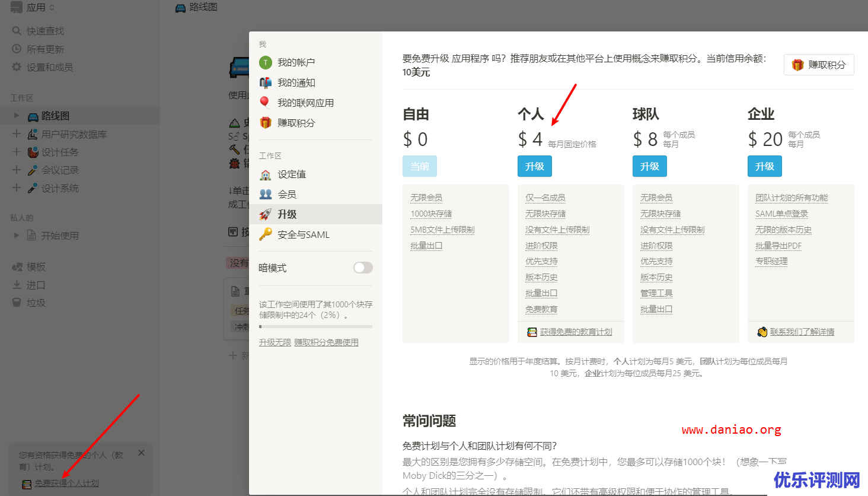Click the 会议记录 pencil icon
The image size is (868, 496).
point(33,170)
